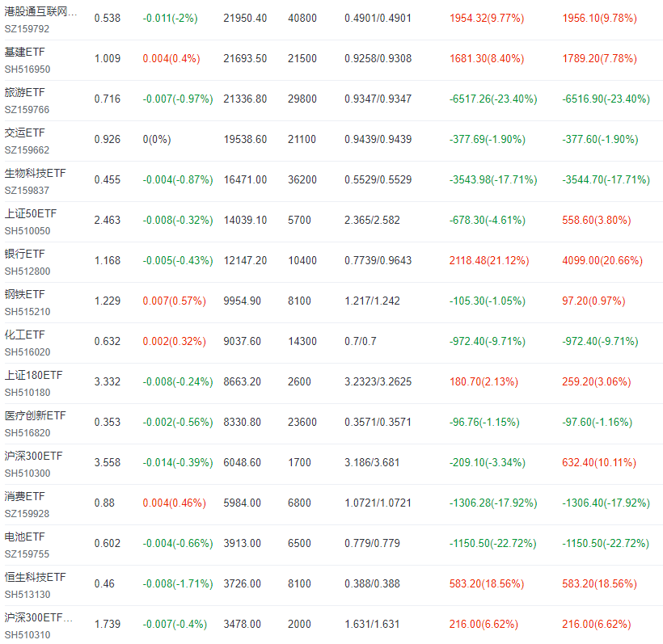The width and height of the screenshot is (663, 644).
Task: Select code SH510300
Action: click(27, 474)
